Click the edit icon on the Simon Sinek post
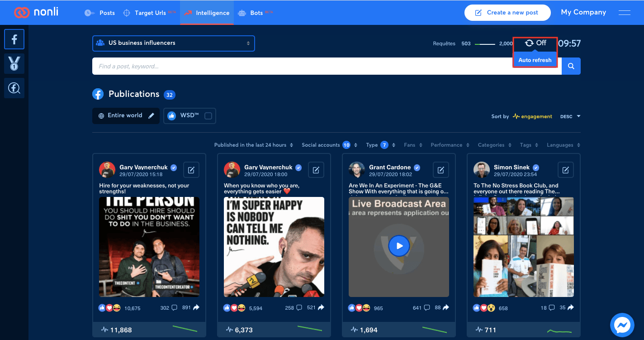The image size is (644, 340). (565, 170)
